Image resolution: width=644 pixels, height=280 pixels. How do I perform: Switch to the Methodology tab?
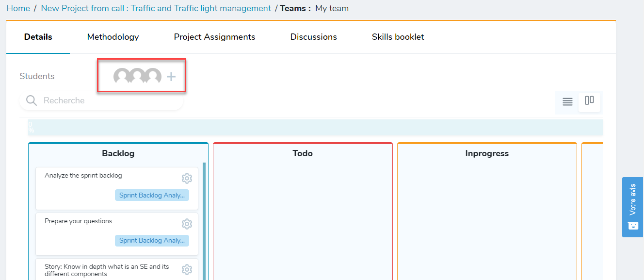pyautogui.click(x=113, y=37)
